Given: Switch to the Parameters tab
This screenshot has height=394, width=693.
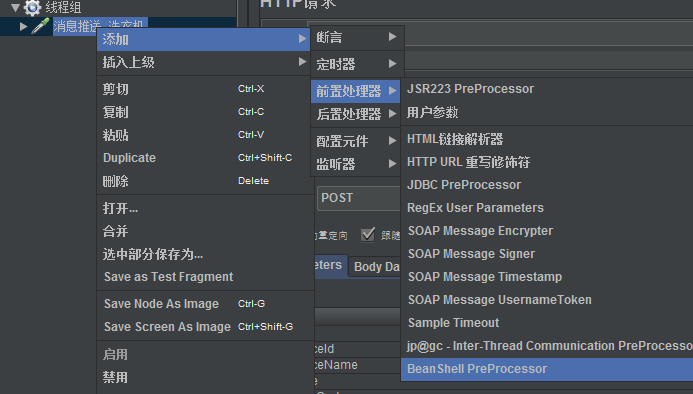Looking at the screenshot, I should click(331, 265).
